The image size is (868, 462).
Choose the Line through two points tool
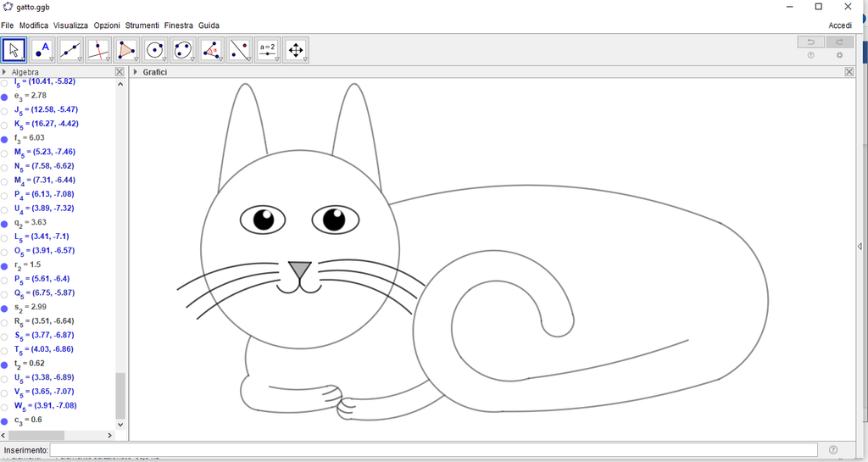click(x=70, y=50)
